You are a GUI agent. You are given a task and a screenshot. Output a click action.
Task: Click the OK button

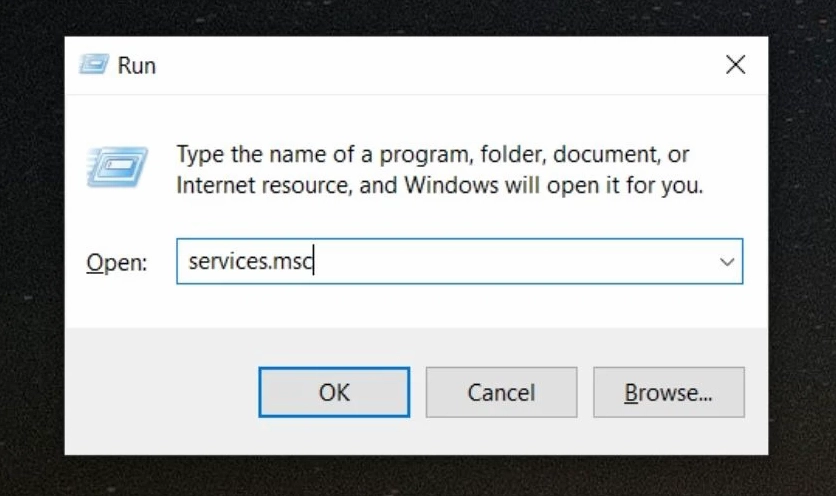pos(334,392)
